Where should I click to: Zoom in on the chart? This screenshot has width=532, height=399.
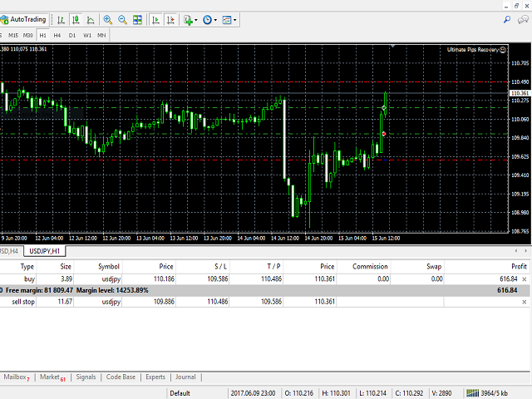tap(108, 19)
